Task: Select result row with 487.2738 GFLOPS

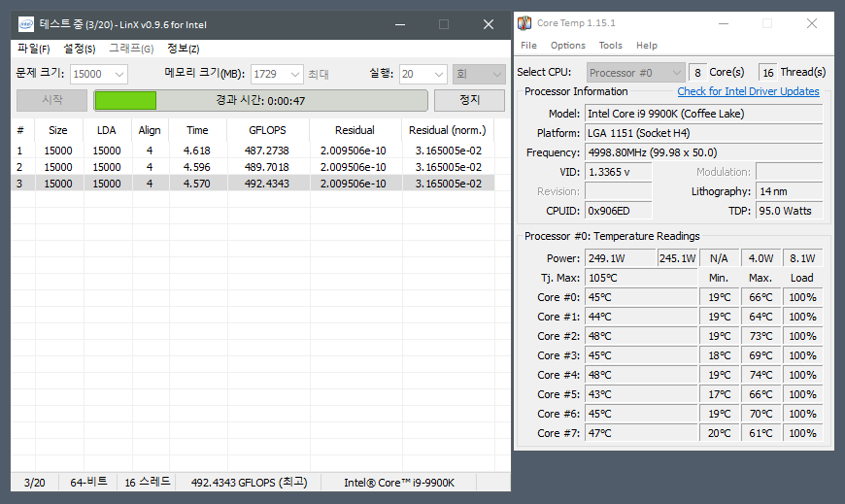Action: [253, 151]
